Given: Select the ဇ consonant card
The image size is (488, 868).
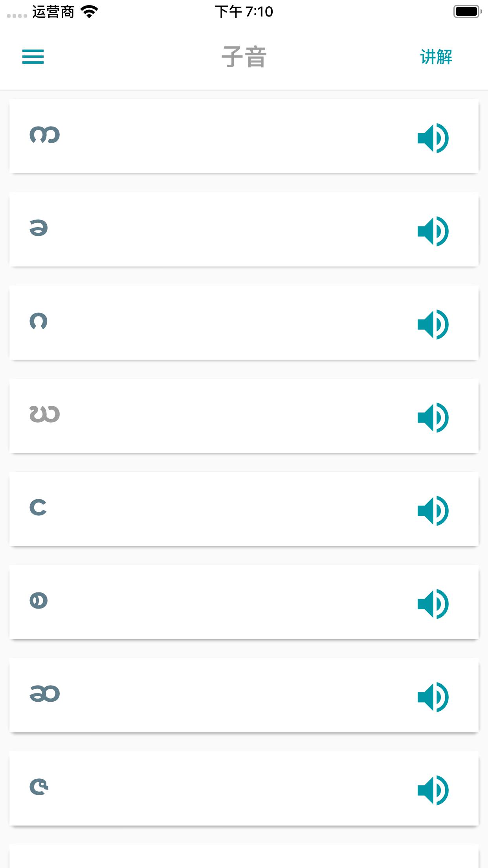Looking at the screenshot, I should pyautogui.click(x=244, y=788).
